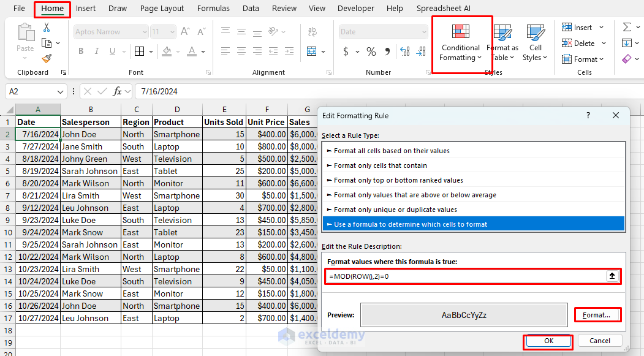Click the Font Color swatch button

point(192,51)
